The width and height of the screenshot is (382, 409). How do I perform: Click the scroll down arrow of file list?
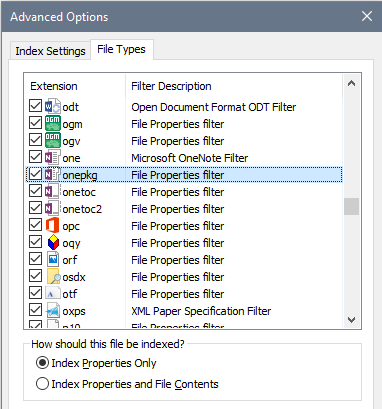351,320
